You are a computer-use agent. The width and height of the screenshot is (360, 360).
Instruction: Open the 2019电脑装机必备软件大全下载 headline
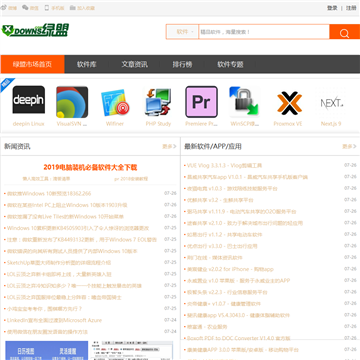tap(90, 167)
